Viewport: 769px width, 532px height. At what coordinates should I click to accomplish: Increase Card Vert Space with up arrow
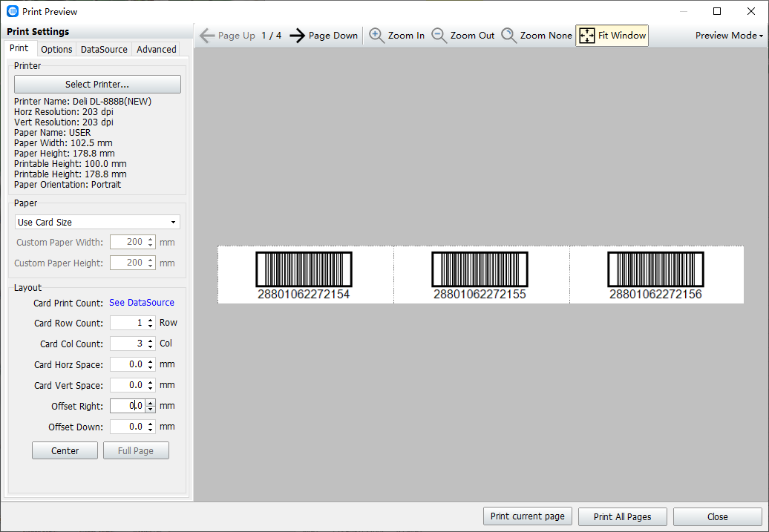(x=151, y=382)
